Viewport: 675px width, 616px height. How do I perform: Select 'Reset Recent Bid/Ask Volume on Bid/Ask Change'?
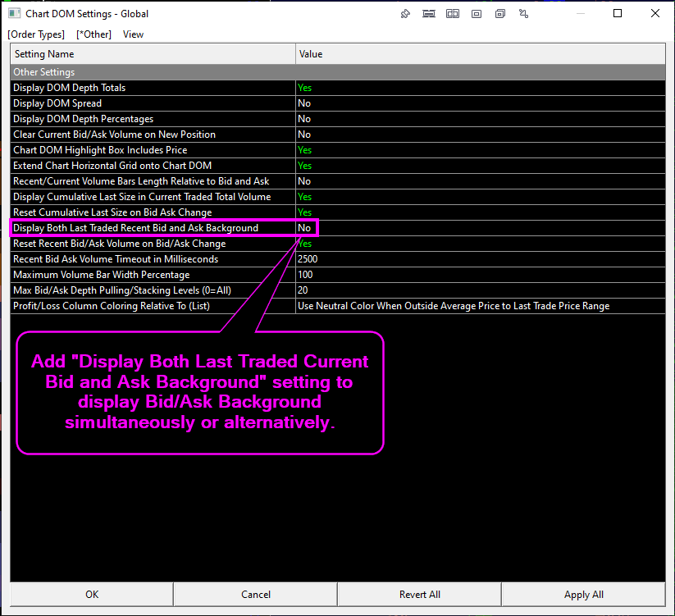(x=153, y=244)
